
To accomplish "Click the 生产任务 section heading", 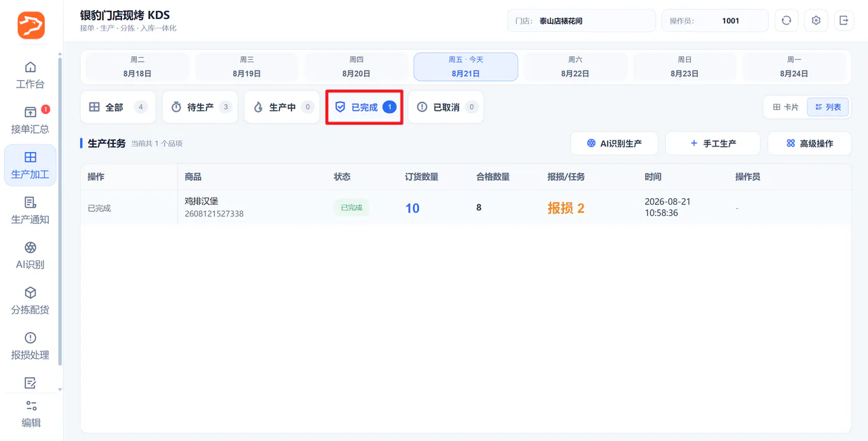I will (106, 143).
